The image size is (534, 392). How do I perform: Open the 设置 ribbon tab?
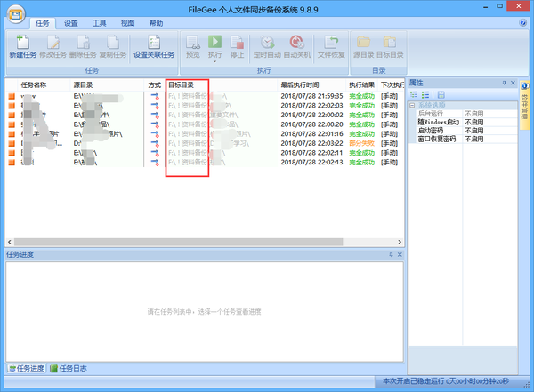tap(71, 23)
